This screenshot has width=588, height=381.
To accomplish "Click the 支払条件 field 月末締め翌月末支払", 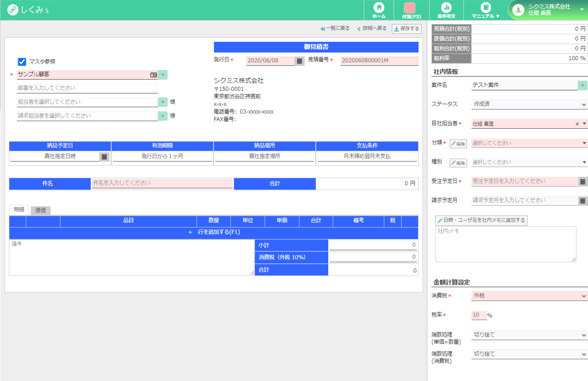I will 367,157.
